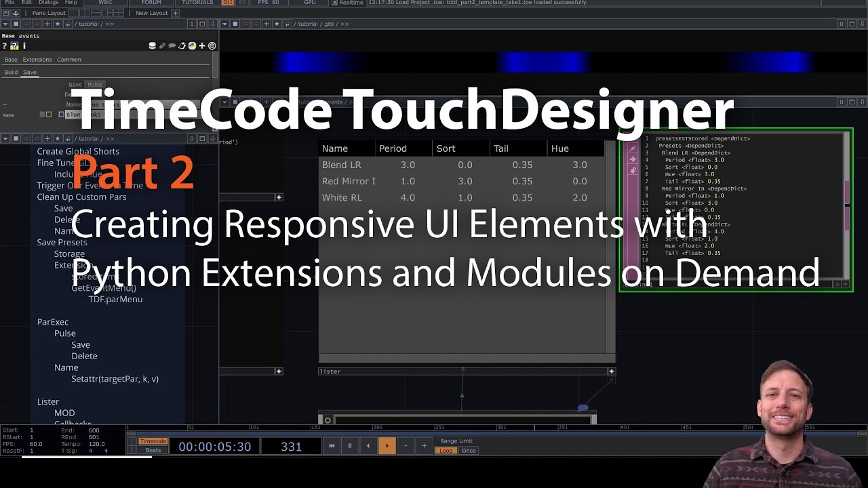
Task: Switch to the Build sub-tab
Action: click(x=11, y=73)
